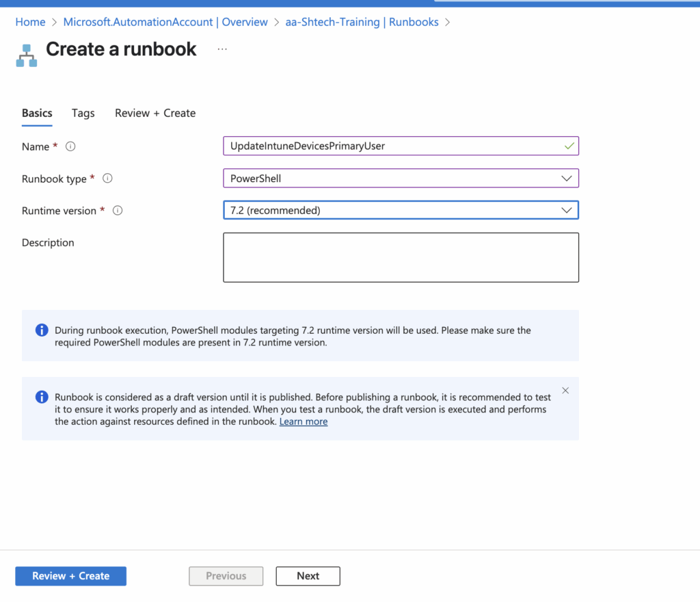This screenshot has width=700, height=602.
Task: Click the info icon on the draft version banner
Action: 41,397
